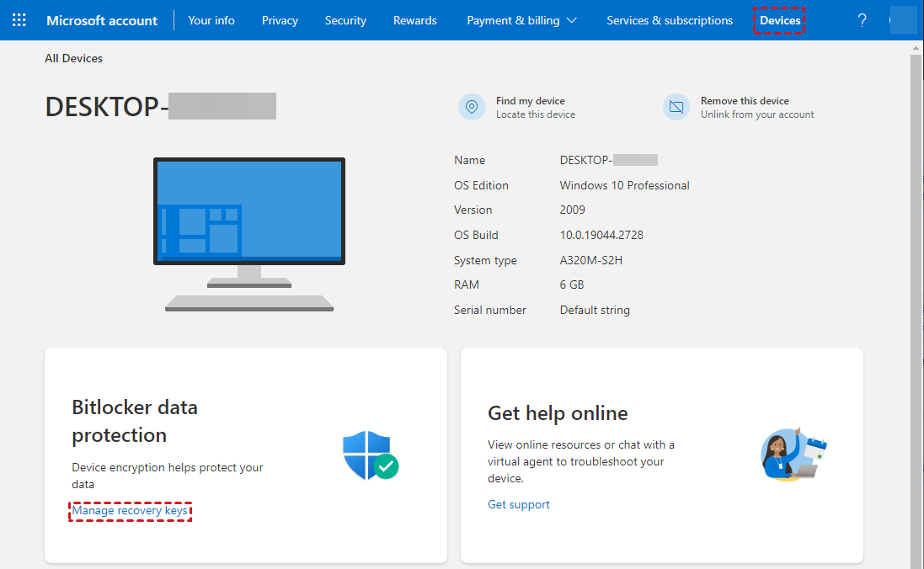
Task: Click the Bitlocker data protection heading
Action: coord(135,421)
